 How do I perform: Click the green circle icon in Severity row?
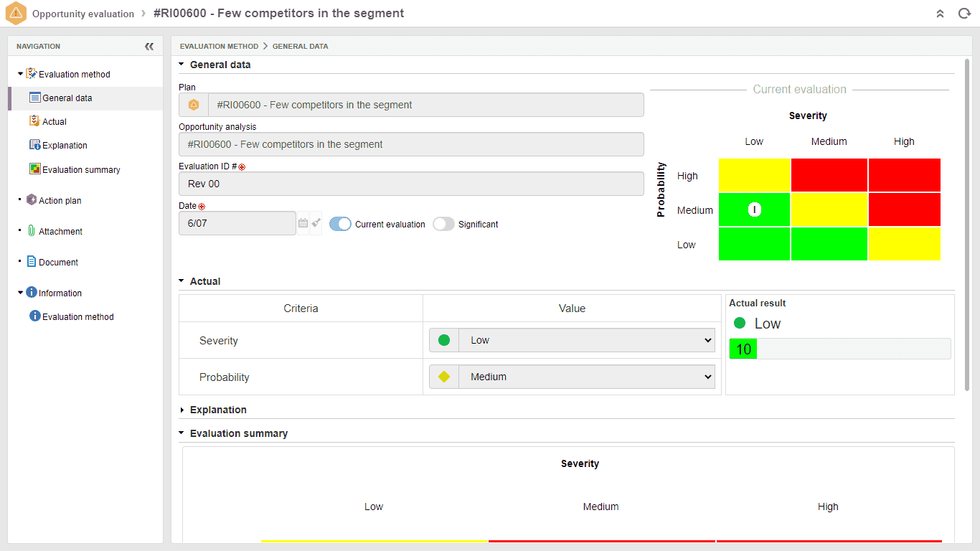444,340
